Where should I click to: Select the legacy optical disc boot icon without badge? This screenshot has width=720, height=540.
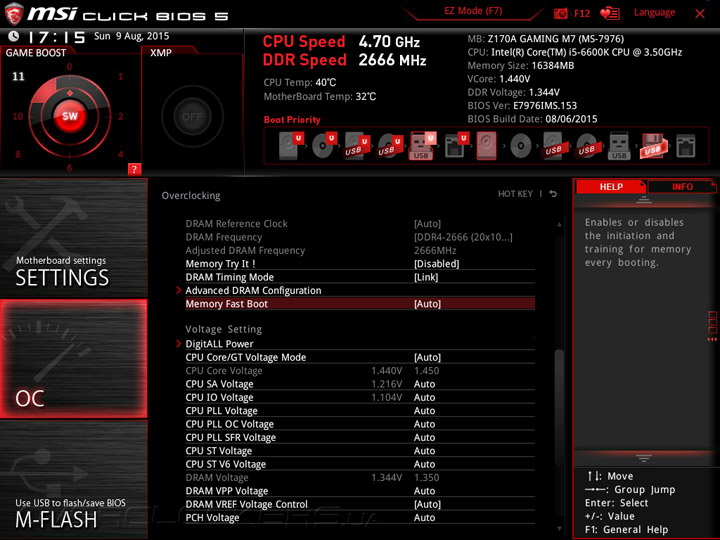(520, 146)
